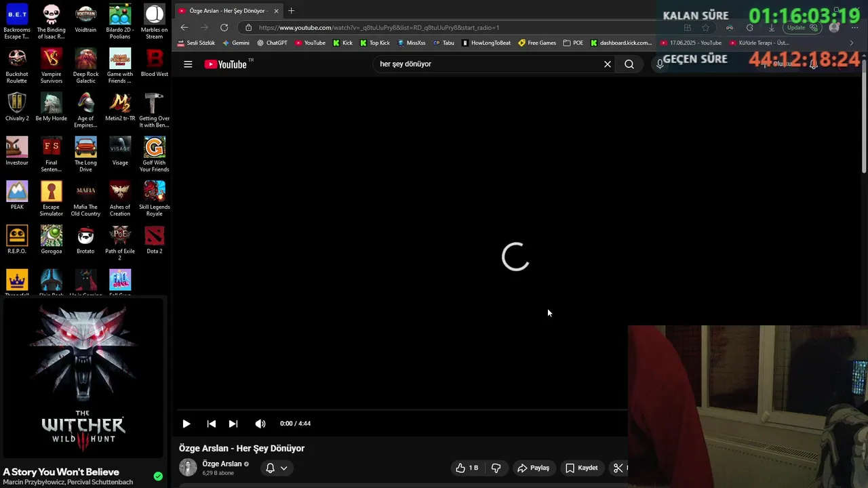Open the dashboard.kick.com bookmark
This screenshot has width=868, height=488.
621,43
